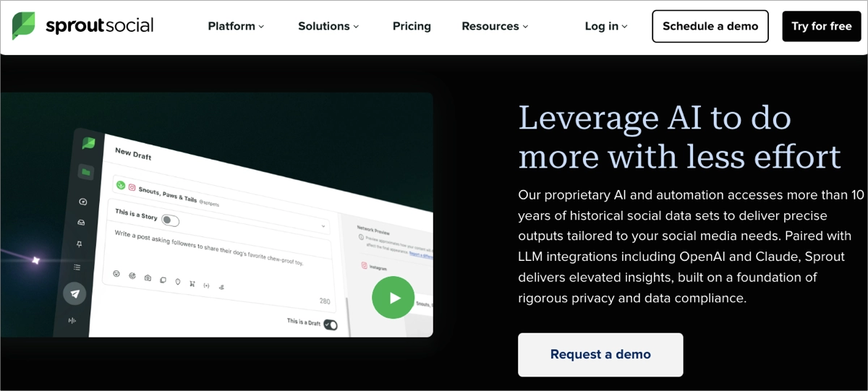Open the Solutions dropdown menu

328,26
